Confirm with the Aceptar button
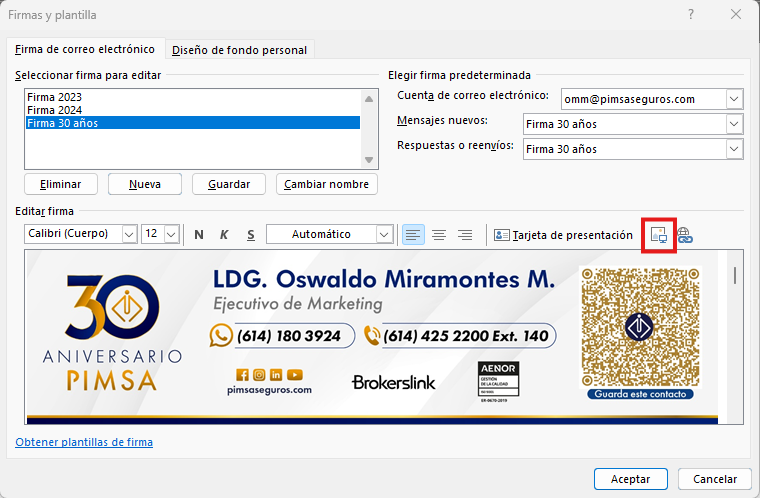This screenshot has width=760, height=498. click(631, 479)
